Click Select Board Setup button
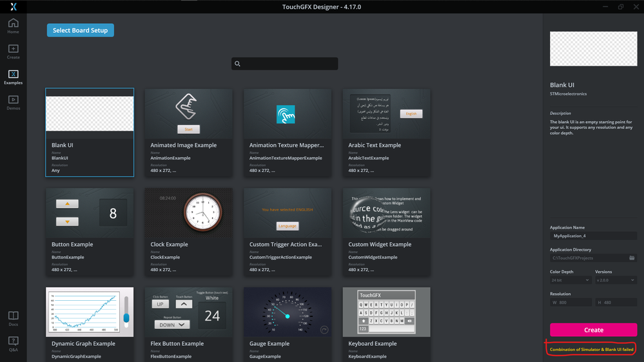The height and width of the screenshot is (362, 644). pyautogui.click(x=80, y=30)
